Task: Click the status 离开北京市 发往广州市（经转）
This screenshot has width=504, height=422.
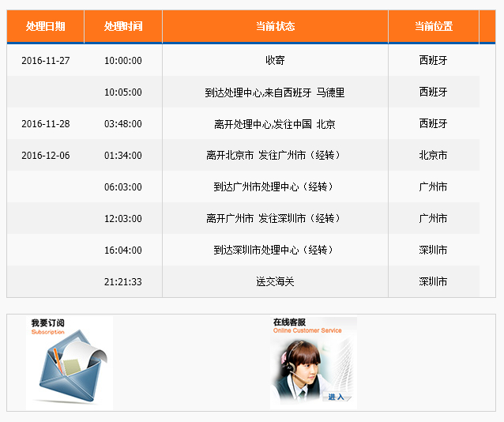Action: point(273,156)
